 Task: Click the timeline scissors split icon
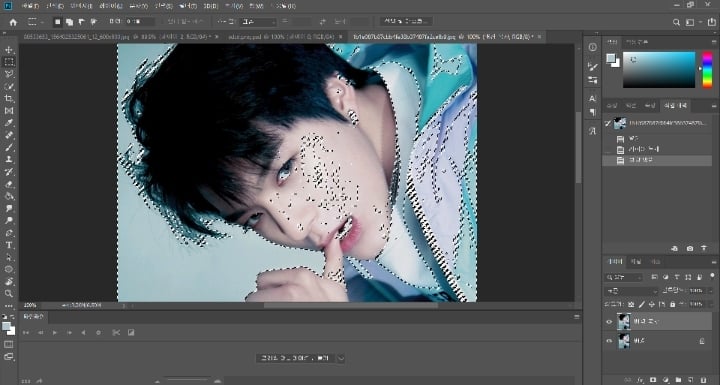(116, 332)
